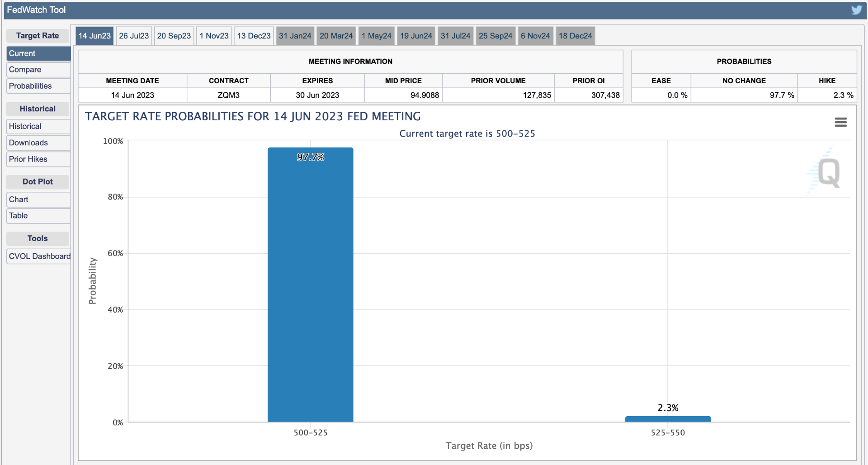
Task: Click the 2.3 % hike probability cell
Action: click(827, 95)
